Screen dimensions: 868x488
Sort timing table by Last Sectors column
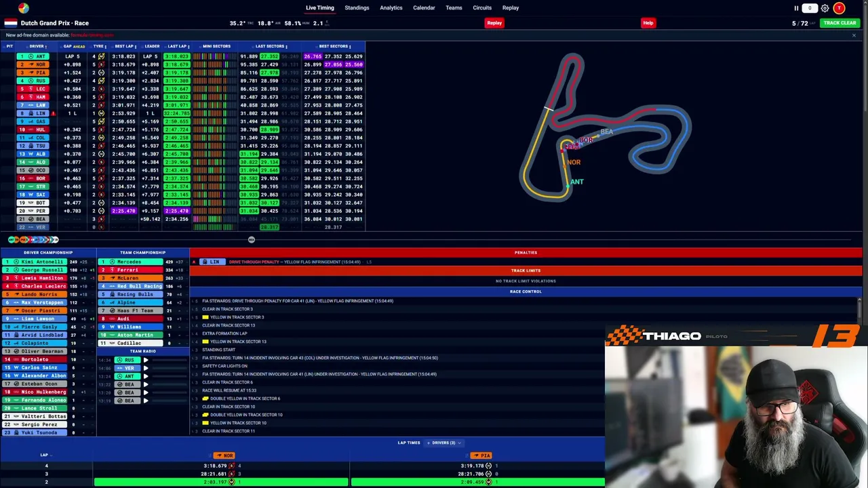[271, 47]
